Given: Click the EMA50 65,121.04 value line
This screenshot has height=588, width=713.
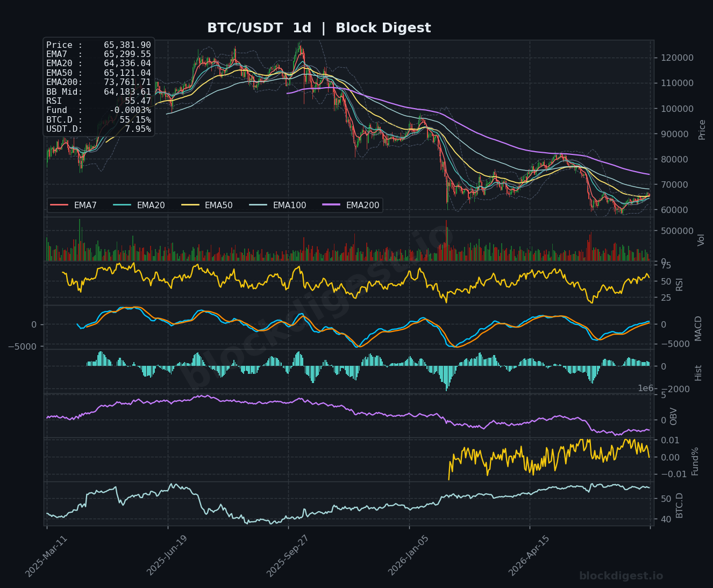Looking at the screenshot, I should point(98,73).
